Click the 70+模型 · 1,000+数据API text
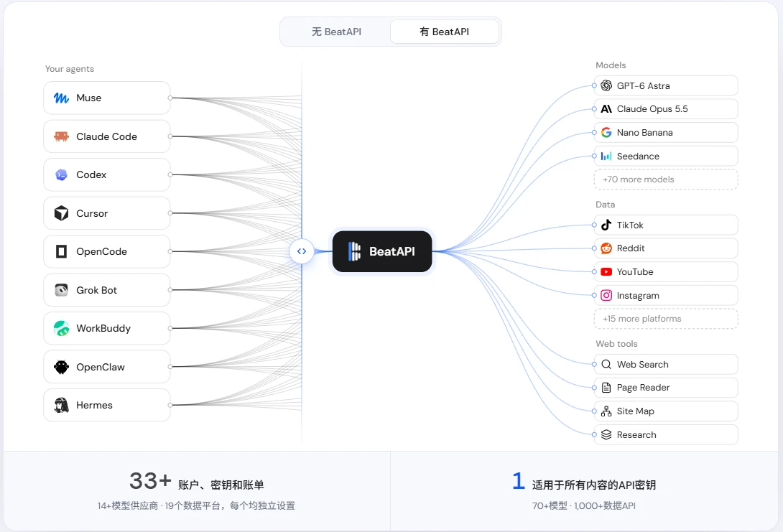Viewport: 783px width, 532px height. (x=584, y=505)
